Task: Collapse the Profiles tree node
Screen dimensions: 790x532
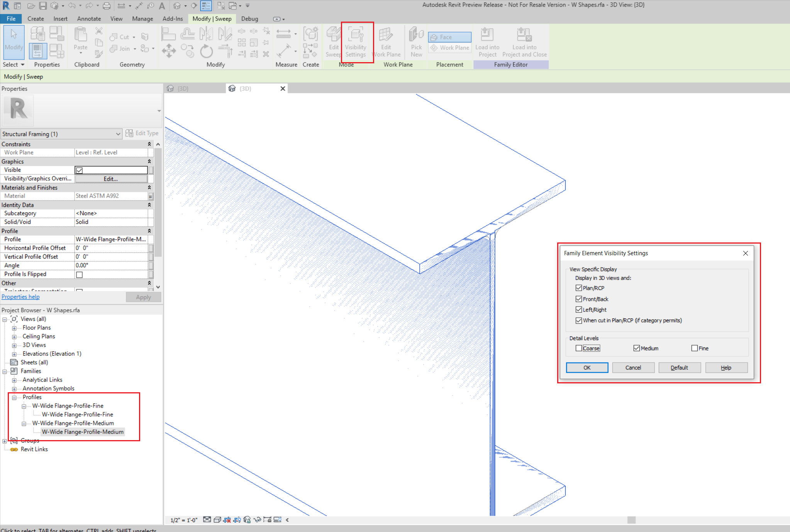Action: point(14,397)
